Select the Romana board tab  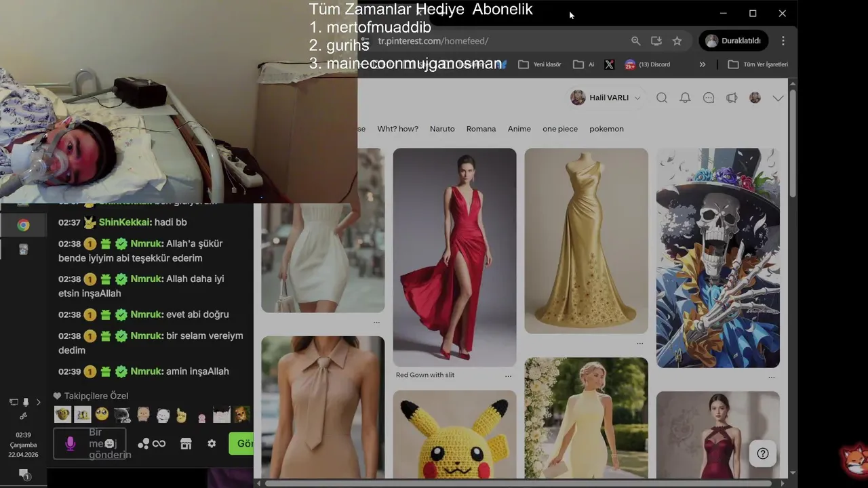point(481,129)
